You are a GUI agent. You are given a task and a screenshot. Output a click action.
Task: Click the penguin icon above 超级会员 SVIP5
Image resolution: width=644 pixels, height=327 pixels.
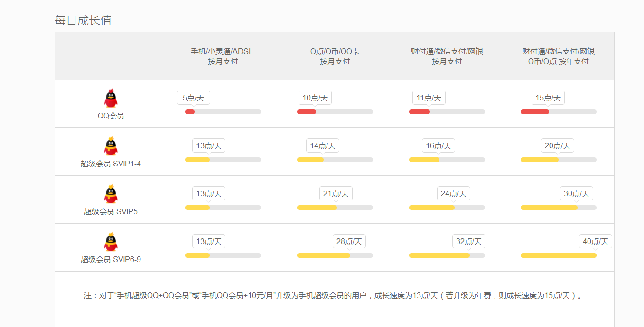click(111, 194)
